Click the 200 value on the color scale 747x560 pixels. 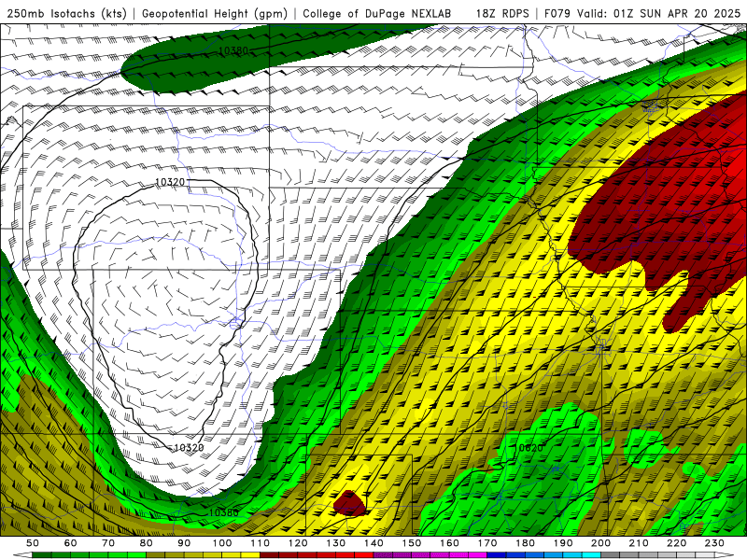point(600,543)
